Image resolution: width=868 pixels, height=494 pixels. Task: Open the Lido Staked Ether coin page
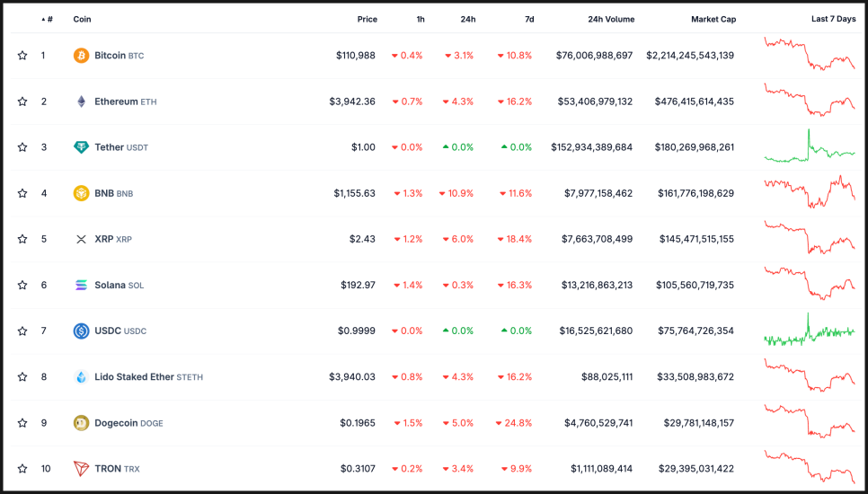point(135,377)
